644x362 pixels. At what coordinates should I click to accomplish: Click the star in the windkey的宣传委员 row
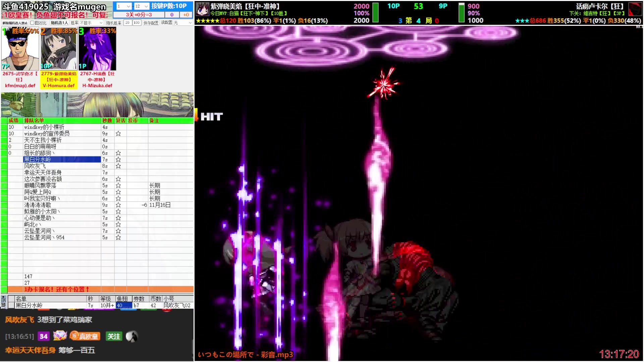pos(118,134)
